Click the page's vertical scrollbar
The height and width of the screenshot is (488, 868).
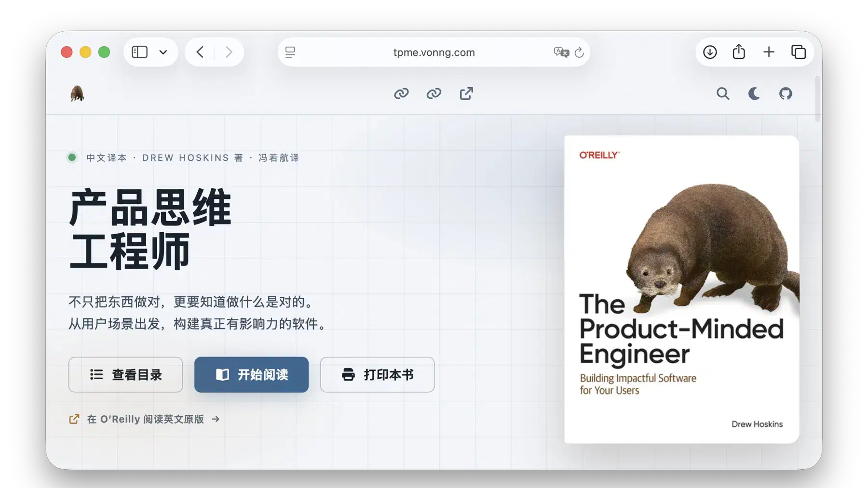pyautogui.click(x=817, y=99)
